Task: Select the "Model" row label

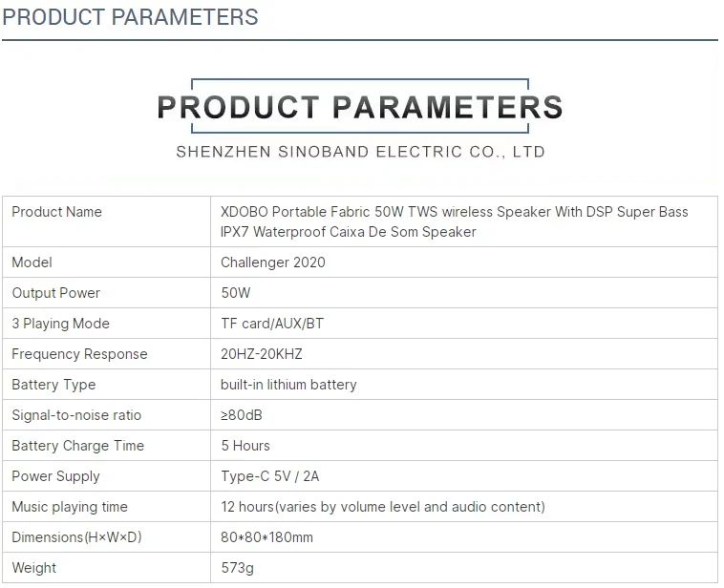Action: point(32,262)
